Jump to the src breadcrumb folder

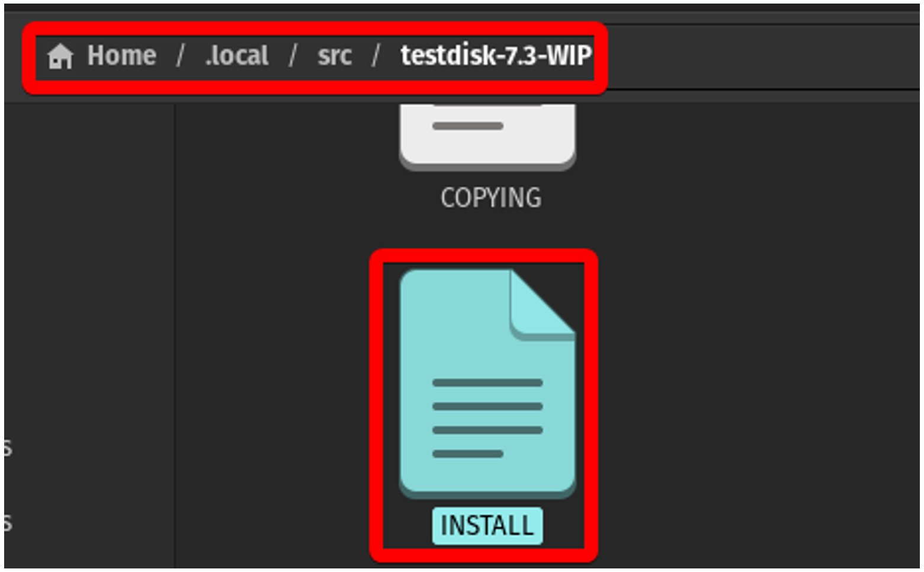[x=335, y=56]
